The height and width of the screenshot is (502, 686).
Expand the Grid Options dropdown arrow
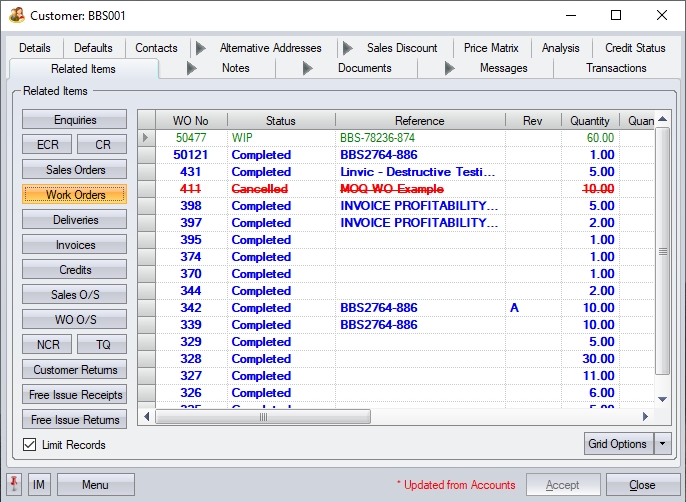[662, 444]
